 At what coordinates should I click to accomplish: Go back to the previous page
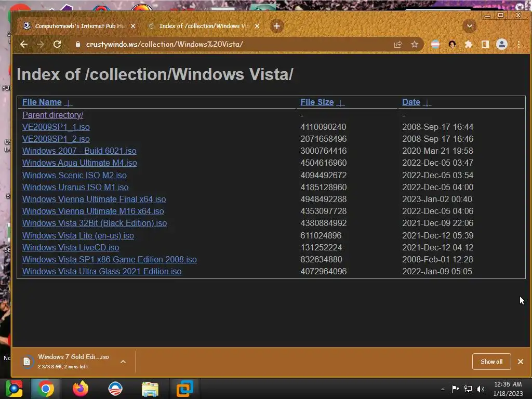(x=24, y=44)
